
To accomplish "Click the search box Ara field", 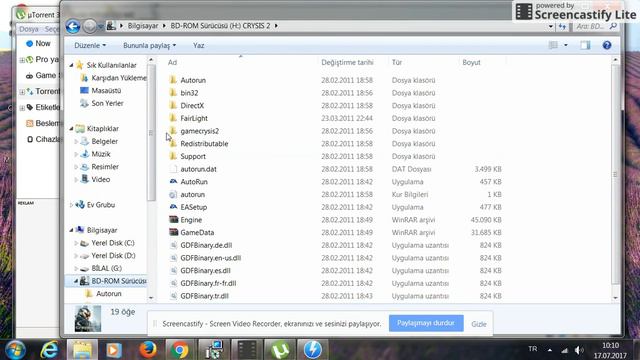I will pos(596,27).
